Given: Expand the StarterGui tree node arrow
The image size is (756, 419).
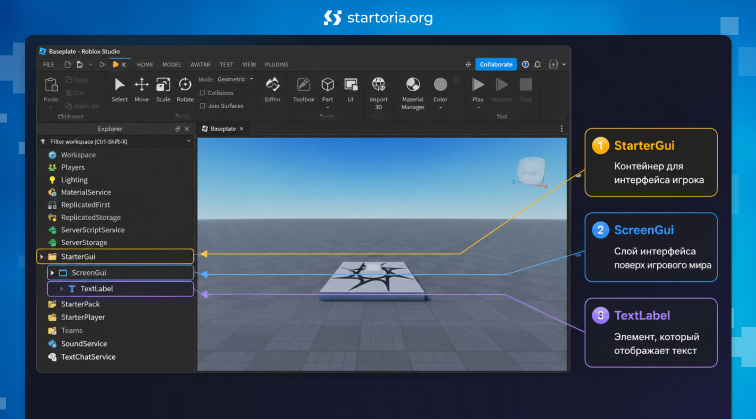Looking at the screenshot, I should tap(42, 257).
